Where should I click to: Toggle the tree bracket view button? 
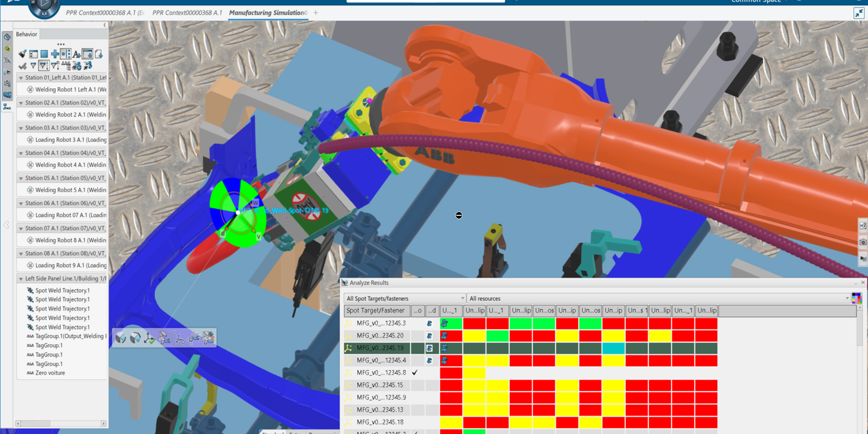[66, 54]
